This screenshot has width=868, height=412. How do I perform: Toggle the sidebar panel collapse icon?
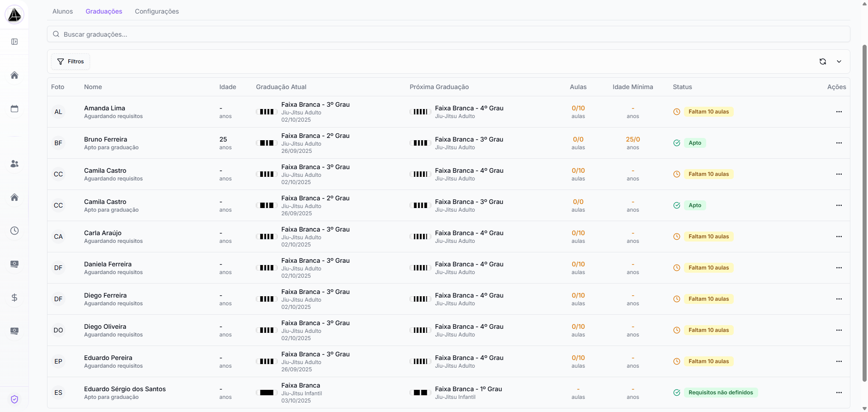coord(14,42)
